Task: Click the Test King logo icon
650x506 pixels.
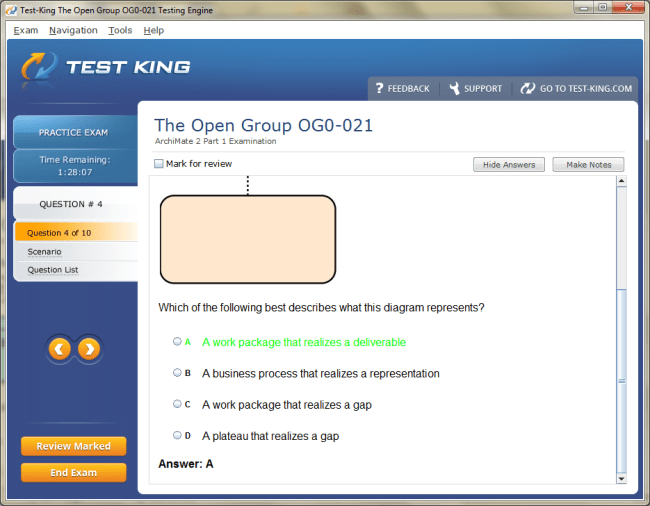Action: click(x=39, y=66)
